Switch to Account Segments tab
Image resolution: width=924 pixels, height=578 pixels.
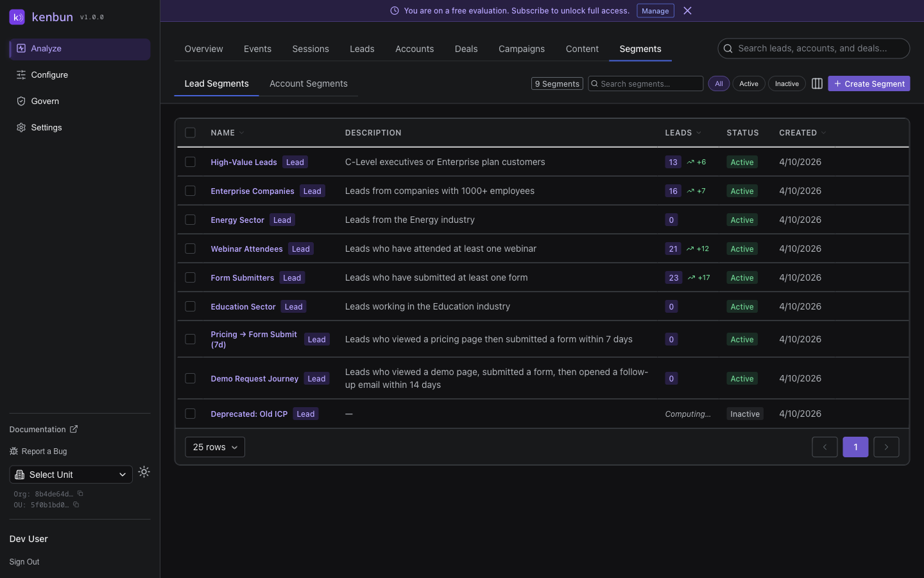click(309, 83)
